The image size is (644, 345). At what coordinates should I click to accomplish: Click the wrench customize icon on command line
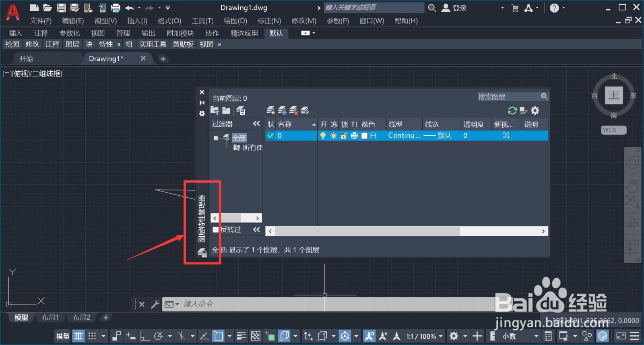155,304
